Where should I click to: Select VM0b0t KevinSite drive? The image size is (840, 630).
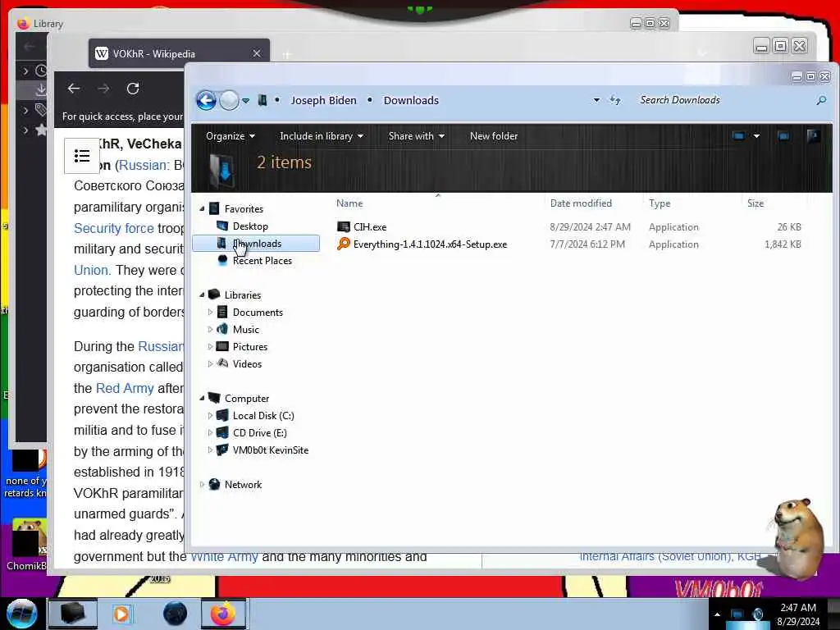pos(271,450)
